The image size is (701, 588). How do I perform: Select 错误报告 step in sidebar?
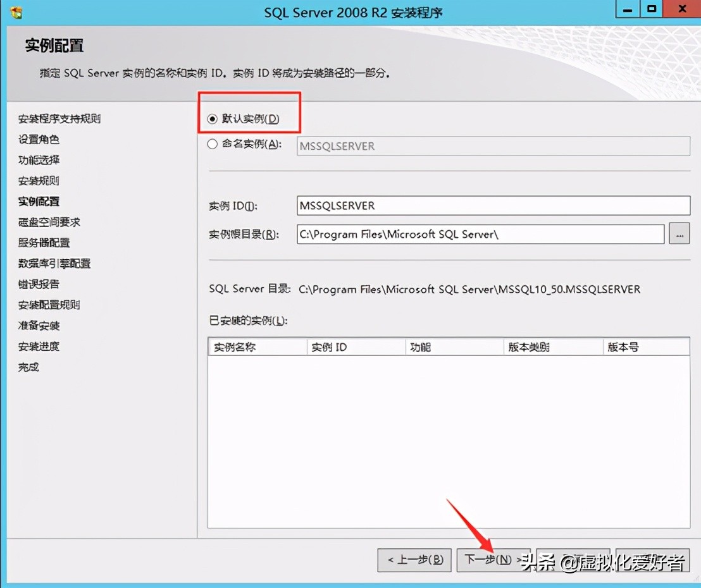[39, 284]
